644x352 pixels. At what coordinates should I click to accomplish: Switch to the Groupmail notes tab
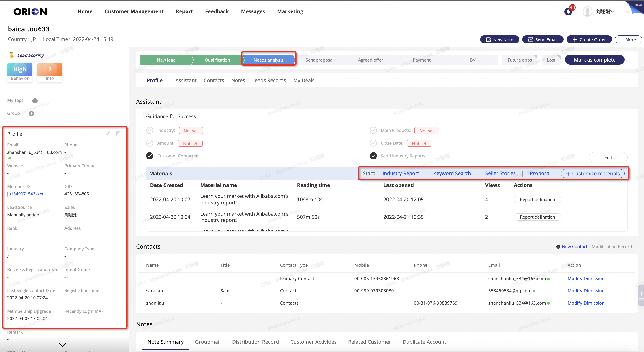pos(208,342)
